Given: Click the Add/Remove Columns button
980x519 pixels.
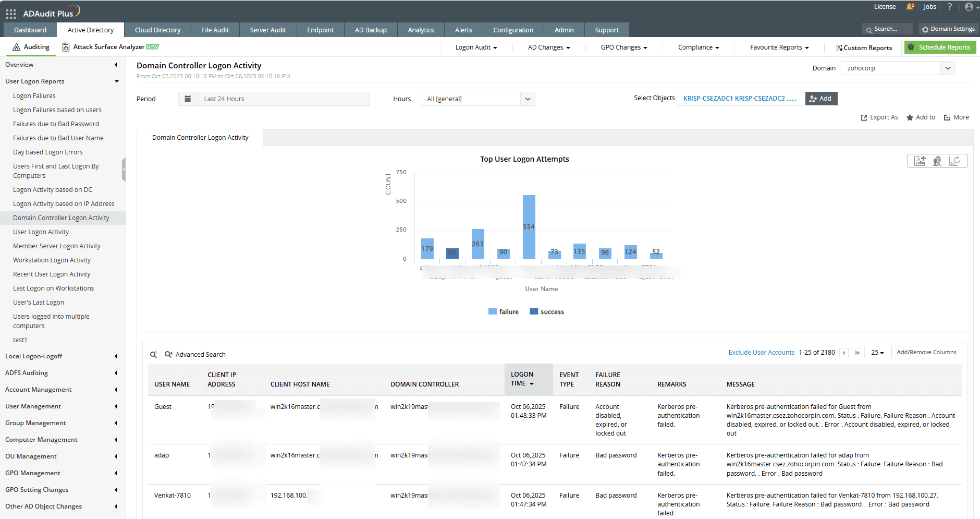Looking at the screenshot, I should 926,352.
